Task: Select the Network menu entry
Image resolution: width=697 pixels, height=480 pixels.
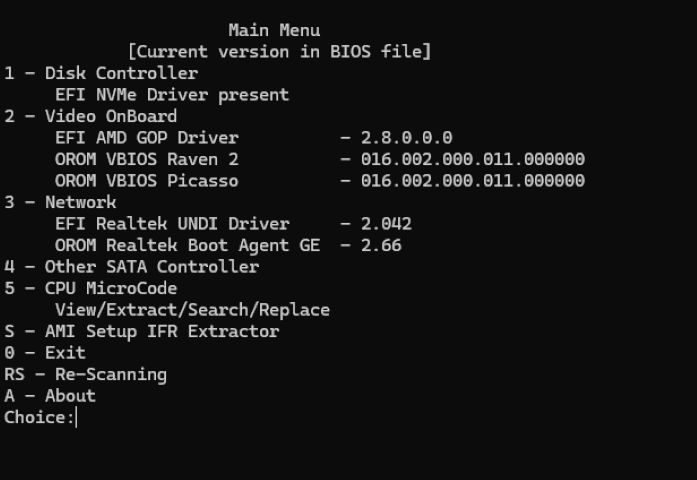Action: point(60,202)
